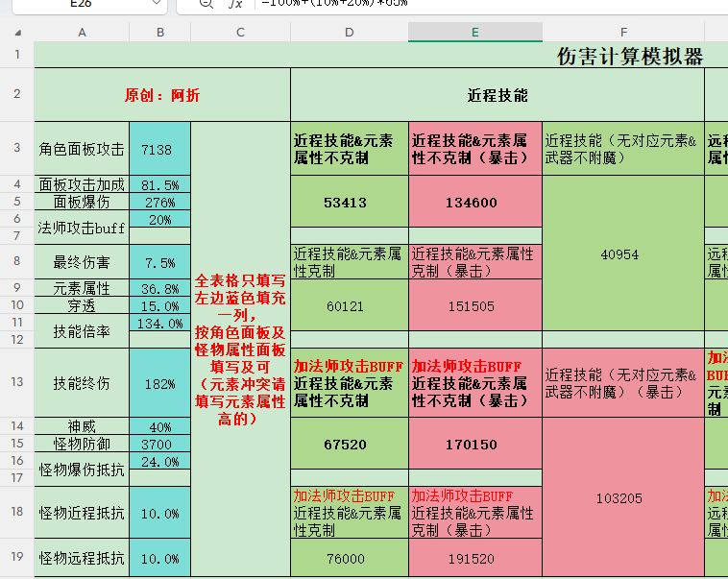Select the result cell 170150
Image resolution: width=728 pixels, height=579 pixels.
(x=475, y=444)
